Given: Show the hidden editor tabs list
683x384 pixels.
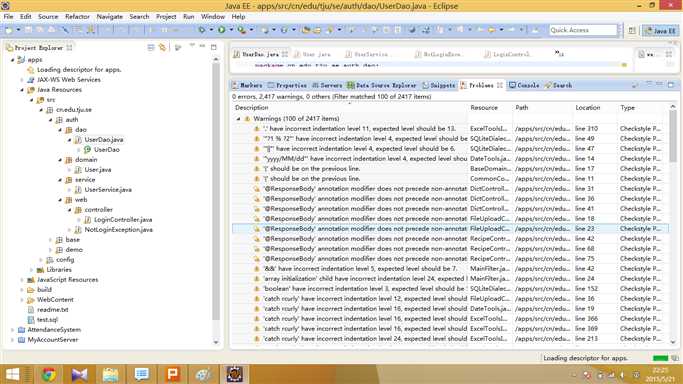Looking at the screenshot, I should coord(559,54).
